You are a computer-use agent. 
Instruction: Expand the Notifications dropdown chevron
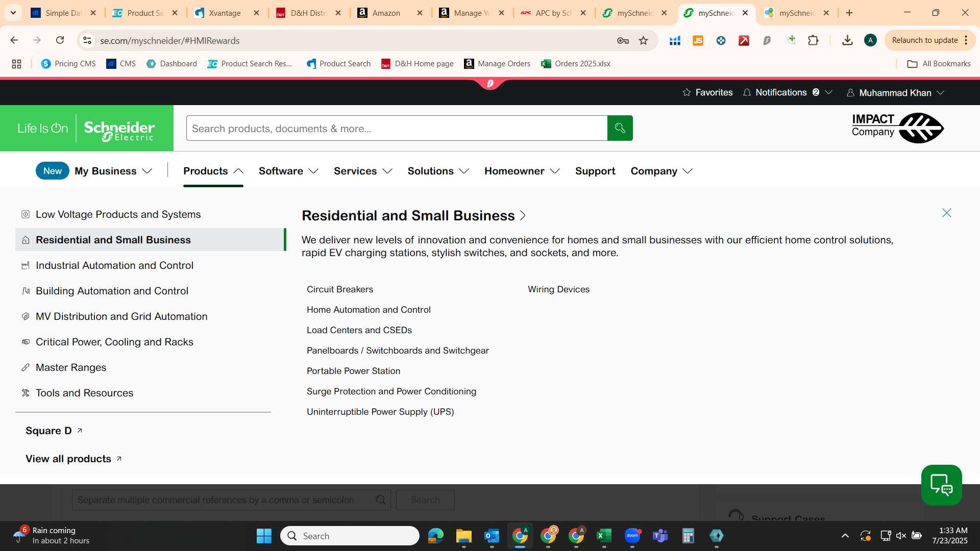(x=829, y=92)
